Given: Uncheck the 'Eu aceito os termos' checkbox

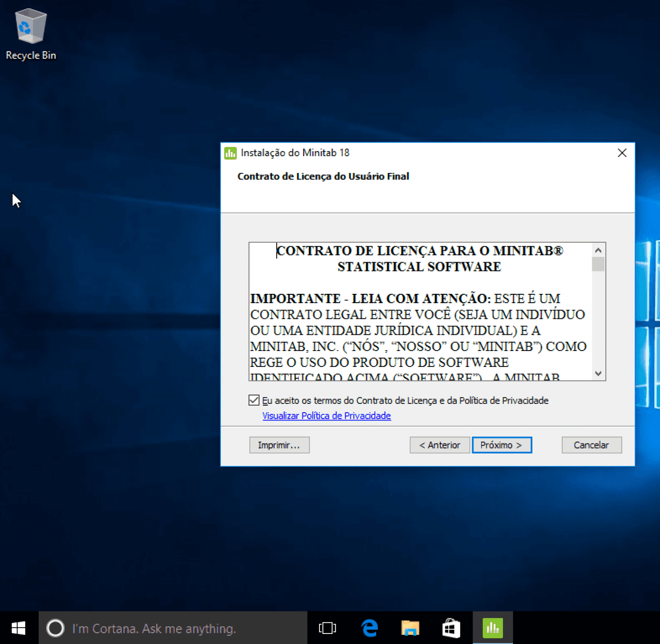Looking at the screenshot, I should pyautogui.click(x=254, y=400).
